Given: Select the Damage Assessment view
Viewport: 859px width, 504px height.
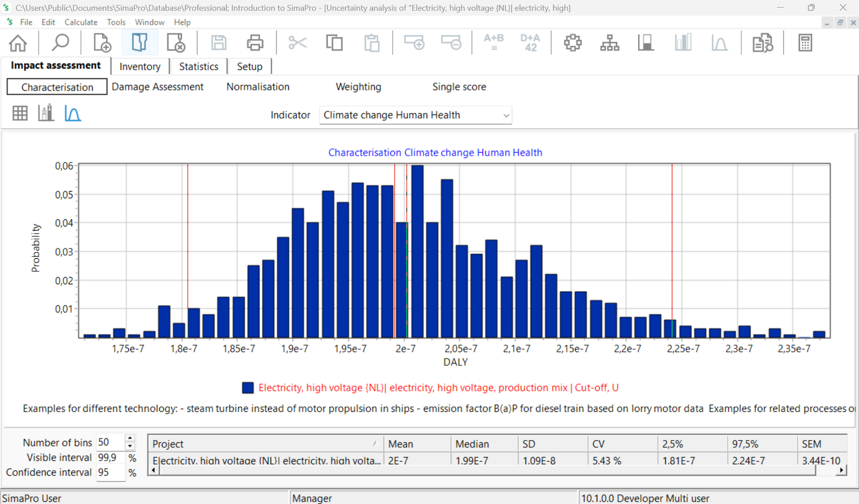Looking at the screenshot, I should click(x=157, y=87).
